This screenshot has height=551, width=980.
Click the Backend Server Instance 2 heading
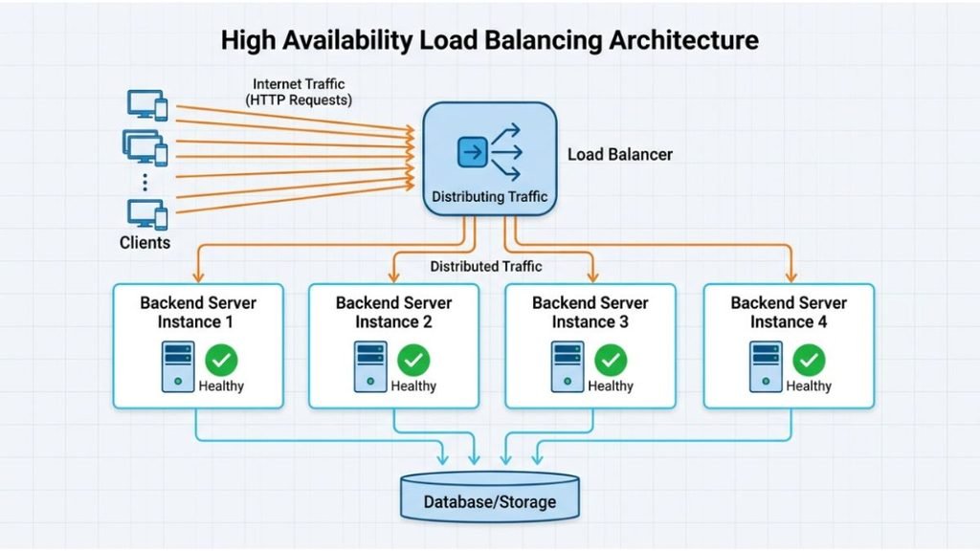(x=393, y=313)
